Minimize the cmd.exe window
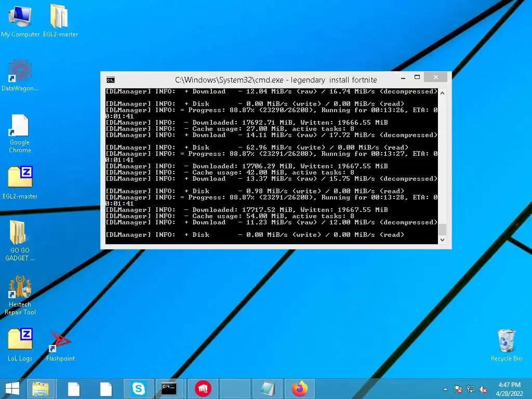This screenshot has height=399, width=532. [403, 78]
